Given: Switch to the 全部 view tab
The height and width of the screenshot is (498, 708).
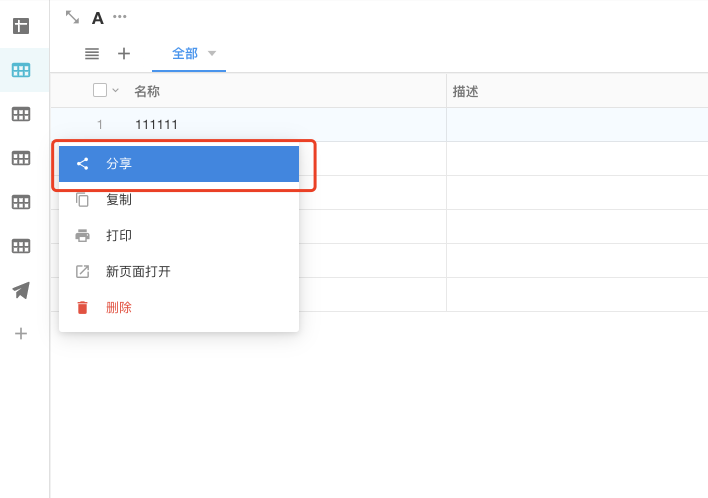Looking at the screenshot, I should click(185, 54).
